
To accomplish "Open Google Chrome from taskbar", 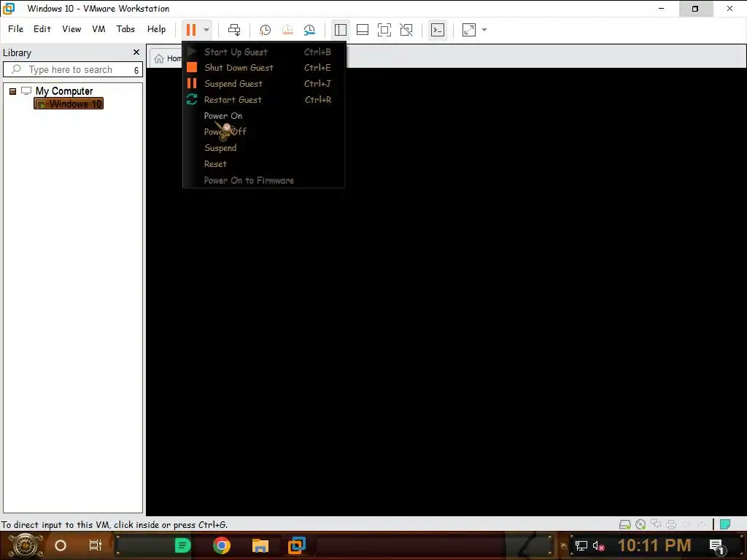I will pyautogui.click(x=222, y=545).
